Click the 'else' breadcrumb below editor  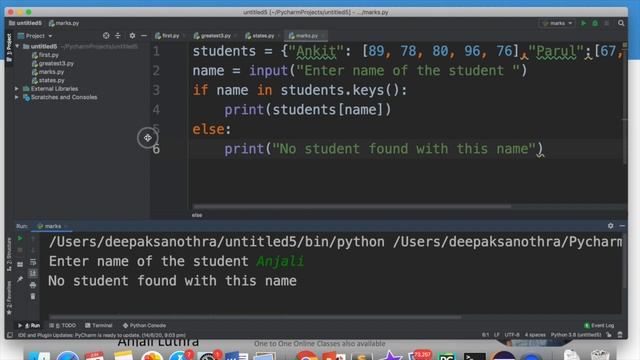[197, 215]
